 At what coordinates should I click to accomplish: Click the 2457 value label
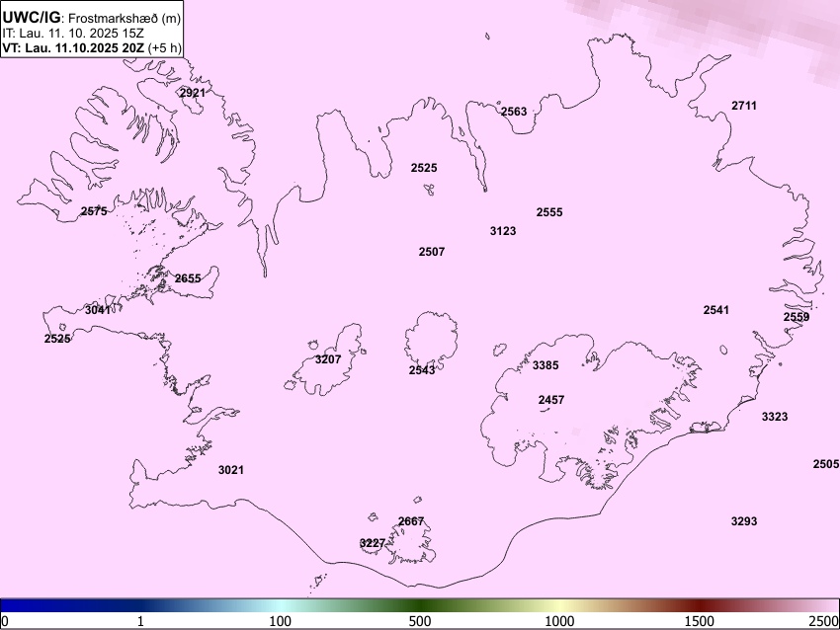(550, 400)
